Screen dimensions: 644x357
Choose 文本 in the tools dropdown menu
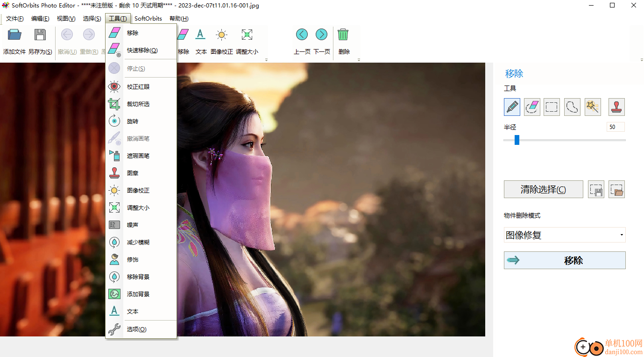141,311
